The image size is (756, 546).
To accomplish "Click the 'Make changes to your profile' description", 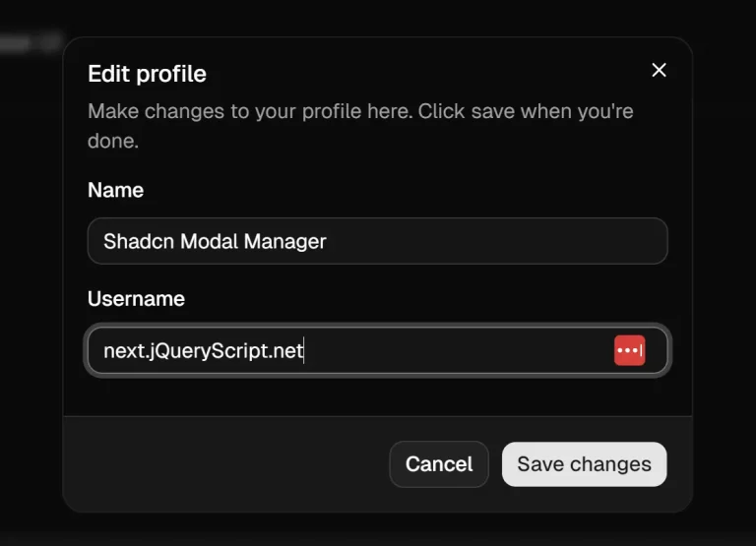I will point(360,126).
